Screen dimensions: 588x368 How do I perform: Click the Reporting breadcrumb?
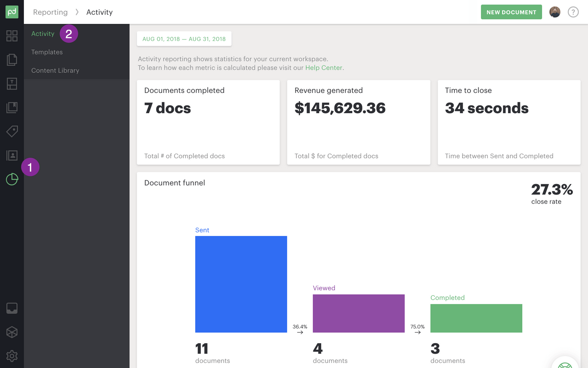click(51, 12)
